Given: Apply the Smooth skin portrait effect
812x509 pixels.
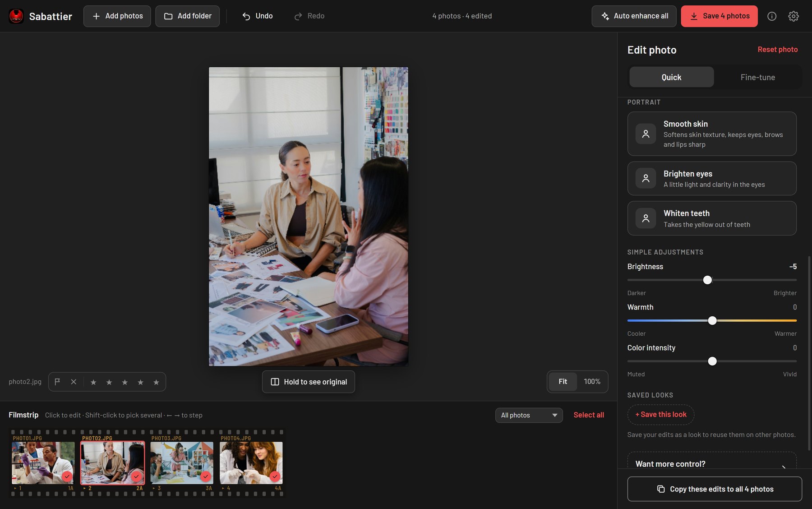Looking at the screenshot, I should (712, 134).
